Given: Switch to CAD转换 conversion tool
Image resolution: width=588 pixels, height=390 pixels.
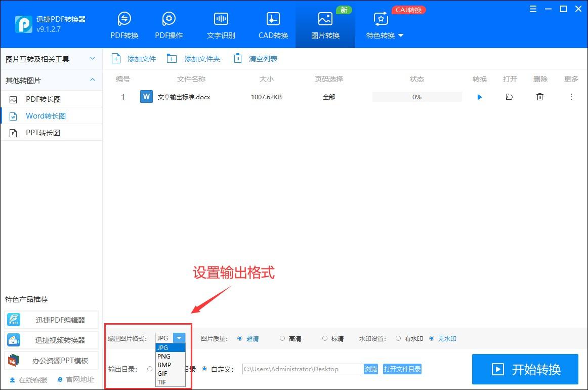Looking at the screenshot, I should [273, 23].
